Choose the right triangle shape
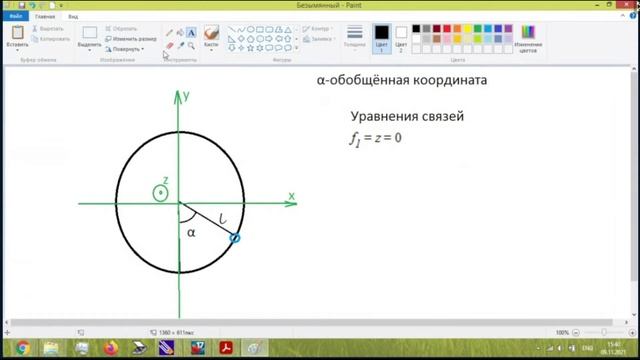The height and width of the screenshot is (360, 640). (231, 39)
